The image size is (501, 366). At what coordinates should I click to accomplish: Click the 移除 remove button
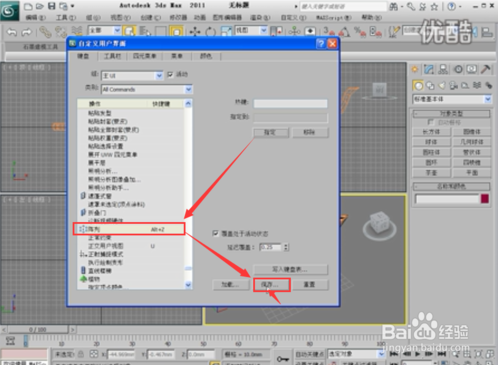(x=310, y=133)
